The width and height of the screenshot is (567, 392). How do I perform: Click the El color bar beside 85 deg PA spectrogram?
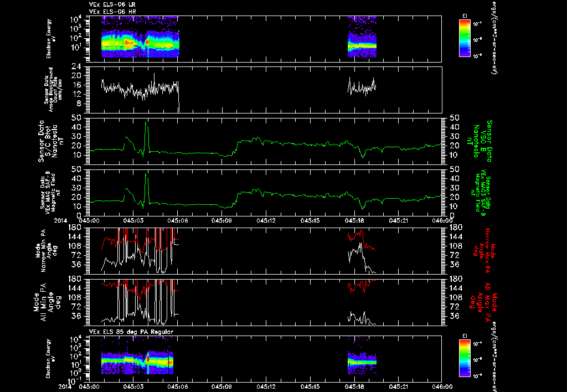[x=465, y=358]
